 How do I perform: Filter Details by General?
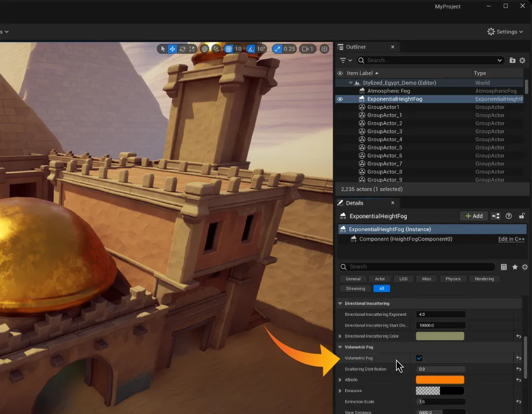pos(353,279)
